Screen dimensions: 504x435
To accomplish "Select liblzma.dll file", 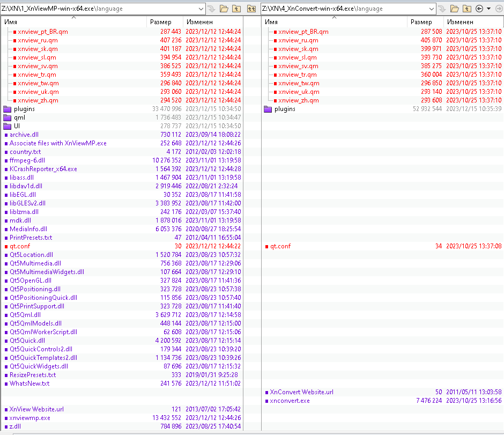I will [x=24, y=212].
